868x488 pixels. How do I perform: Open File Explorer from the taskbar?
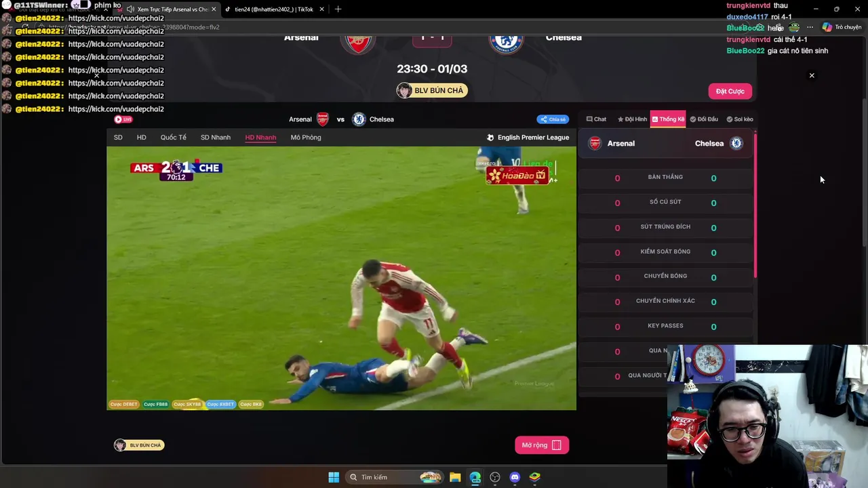[455, 477]
